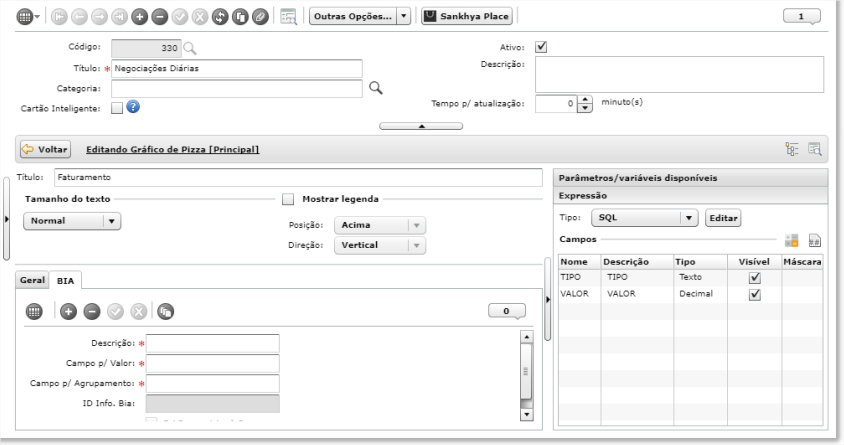The width and height of the screenshot is (844, 445).
Task: Expand the Outras Opções dropdown arrow
Action: (x=404, y=16)
